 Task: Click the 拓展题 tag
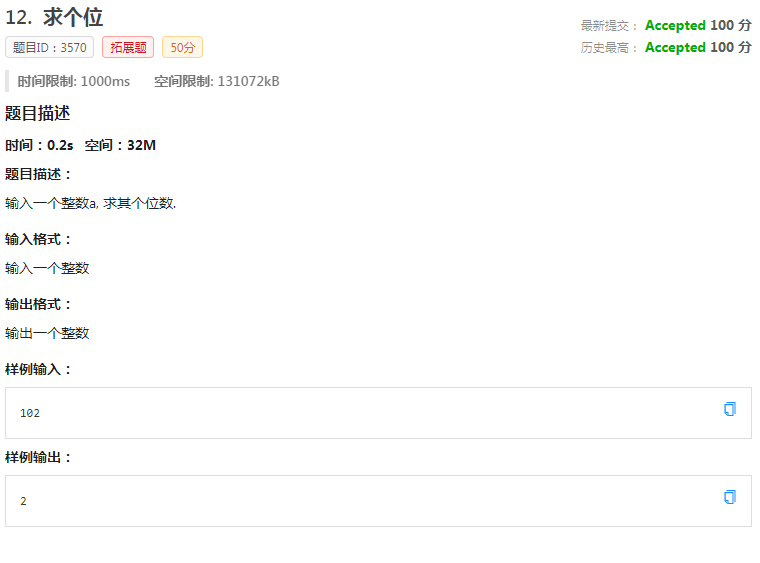coord(128,47)
